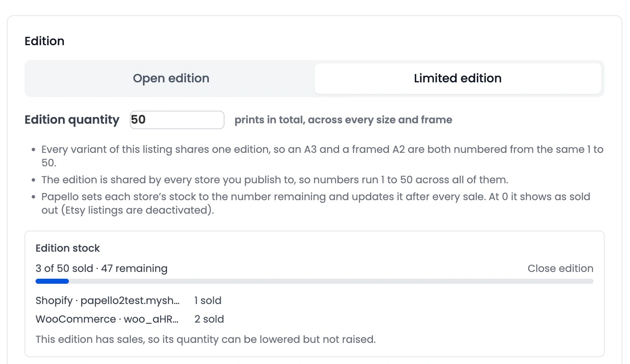The image size is (630, 364).
Task: Click the '1 sold' value for Shopify
Action: 208,301
